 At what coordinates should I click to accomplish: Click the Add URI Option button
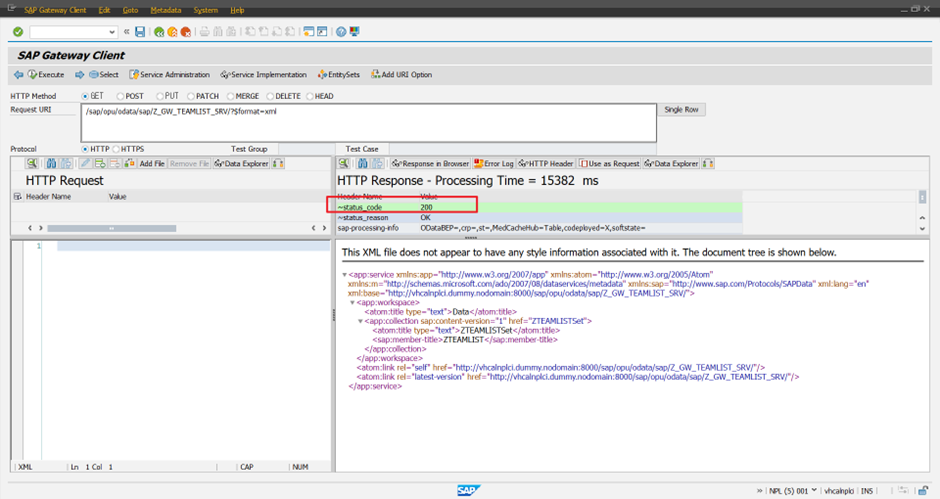(401, 75)
